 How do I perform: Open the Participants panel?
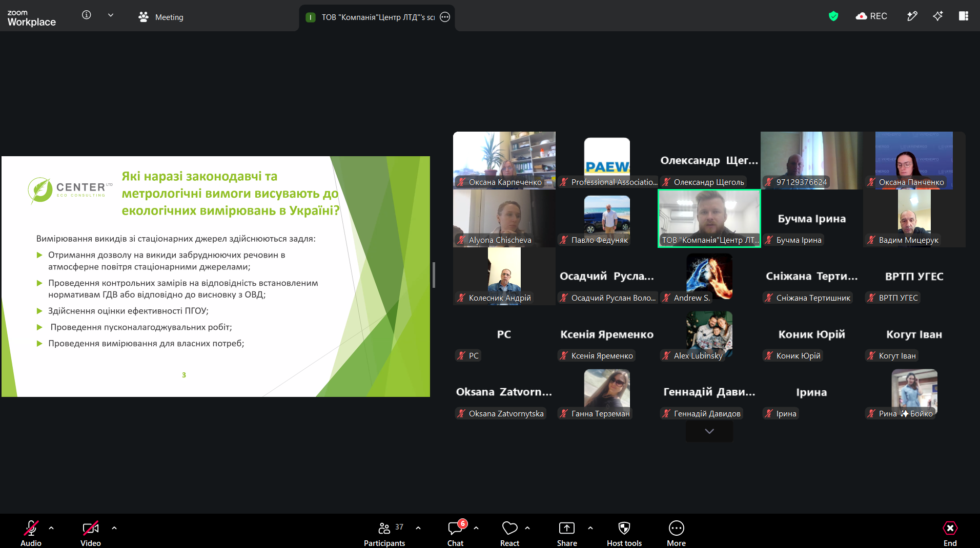pyautogui.click(x=384, y=533)
